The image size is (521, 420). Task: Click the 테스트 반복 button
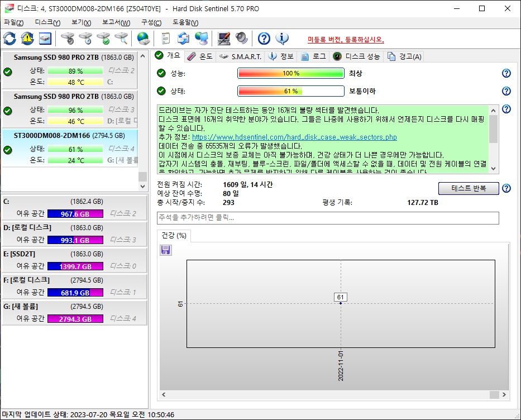tap(469, 188)
